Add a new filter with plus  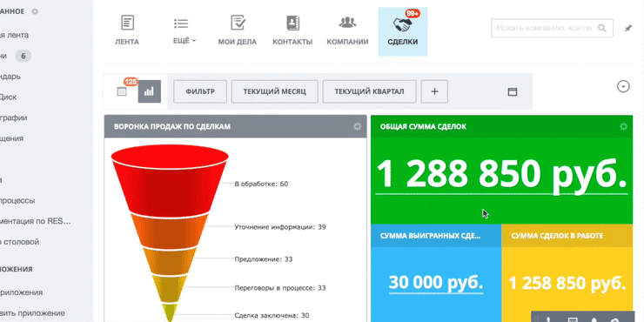(434, 91)
